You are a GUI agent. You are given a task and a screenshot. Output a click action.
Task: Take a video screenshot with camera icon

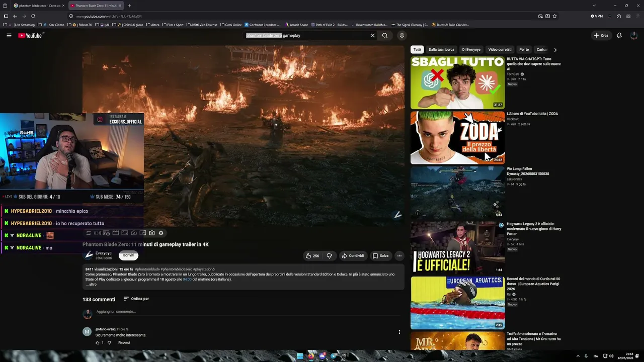tap(152, 233)
